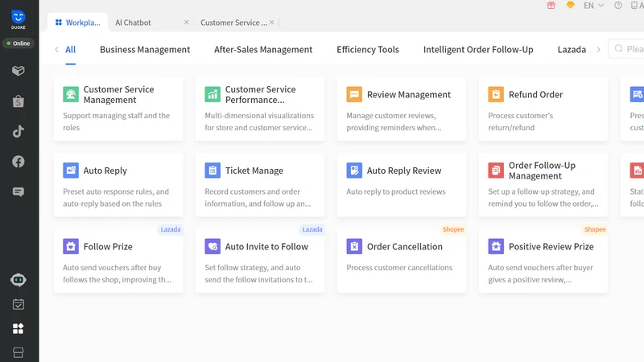Close the Customer Service tab
The image size is (644, 362).
point(271,23)
